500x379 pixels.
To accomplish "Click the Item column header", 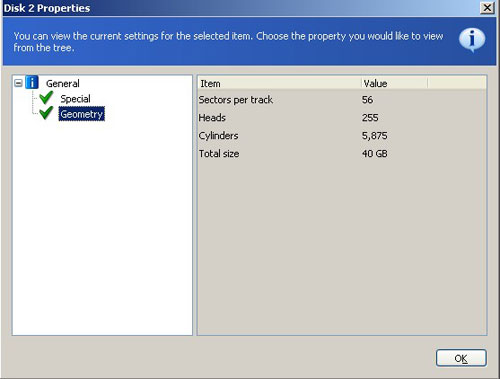I will pyautogui.click(x=279, y=83).
